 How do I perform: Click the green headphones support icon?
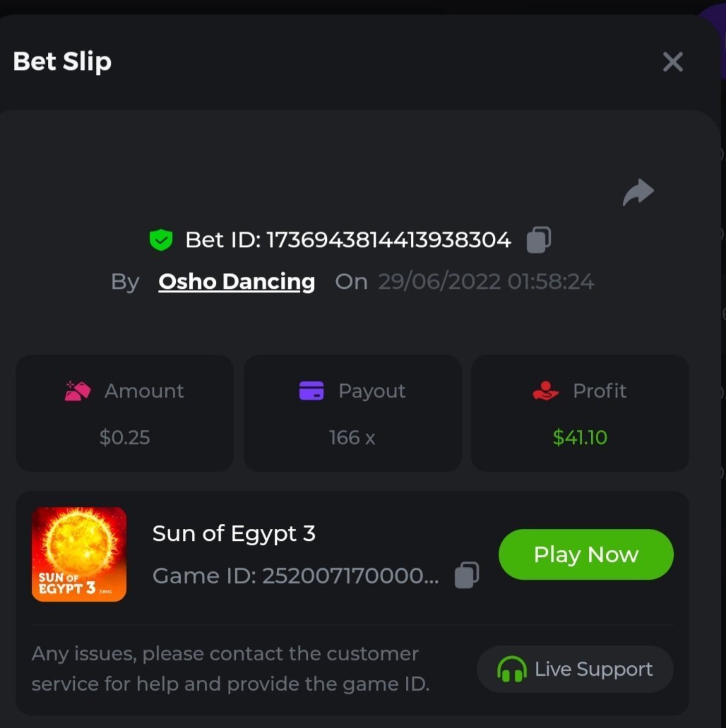pos(512,669)
